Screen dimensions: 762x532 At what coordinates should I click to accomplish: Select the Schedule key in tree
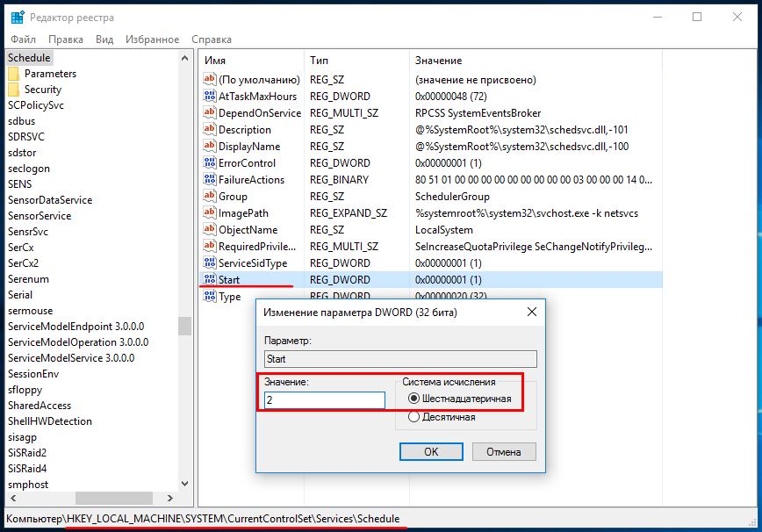point(29,58)
